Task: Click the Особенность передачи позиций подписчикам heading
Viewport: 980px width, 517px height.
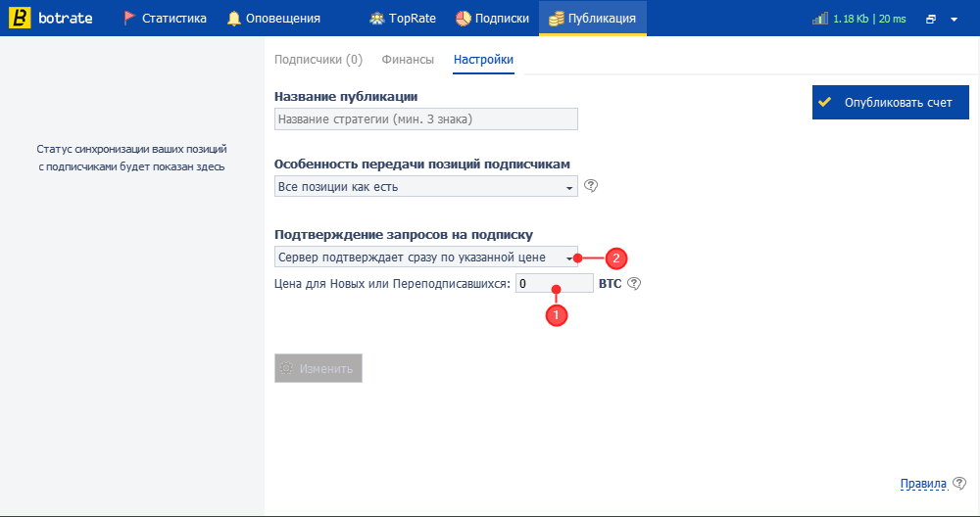Action: click(421, 164)
